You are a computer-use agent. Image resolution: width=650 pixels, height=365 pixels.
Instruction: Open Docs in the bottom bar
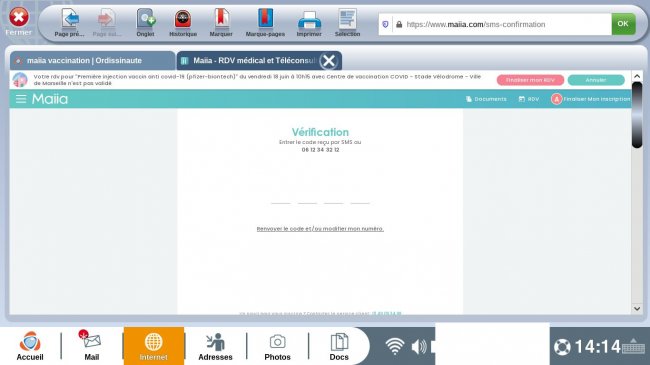(339, 346)
